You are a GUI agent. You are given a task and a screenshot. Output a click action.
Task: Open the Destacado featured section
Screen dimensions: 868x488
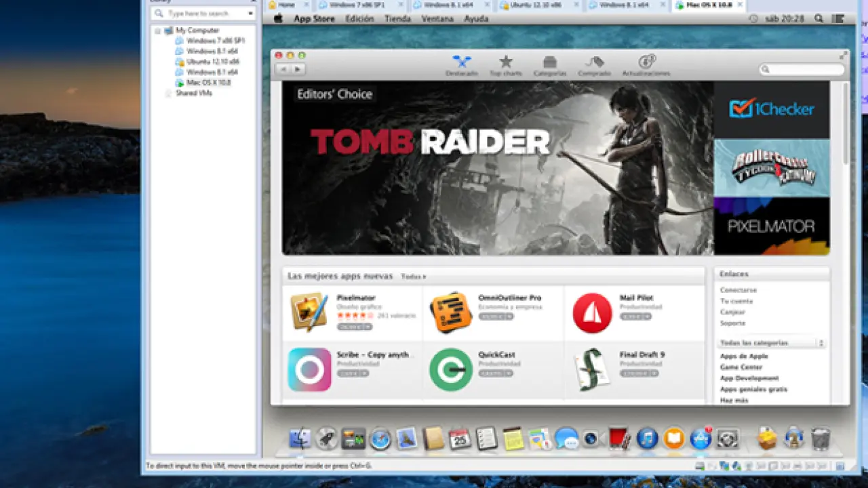coord(461,65)
